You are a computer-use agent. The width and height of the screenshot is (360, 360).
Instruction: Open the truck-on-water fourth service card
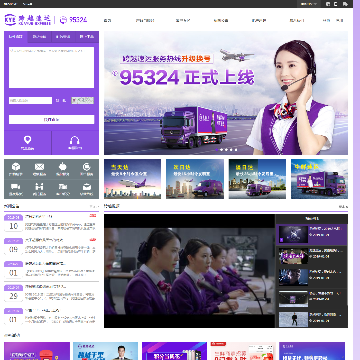pos(319,179)
